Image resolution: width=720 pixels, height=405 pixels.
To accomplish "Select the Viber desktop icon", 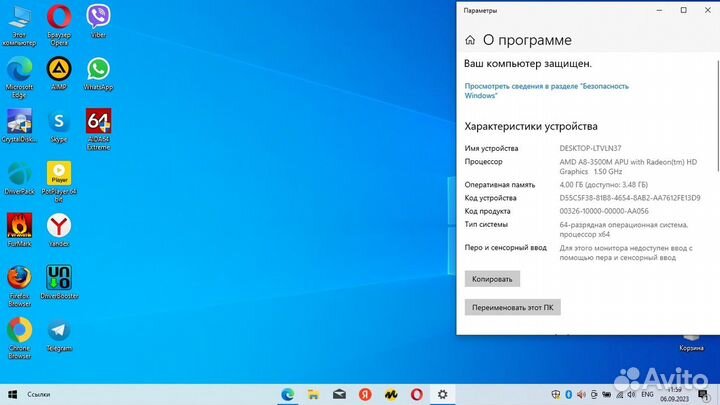I will [x=98, y=21].
